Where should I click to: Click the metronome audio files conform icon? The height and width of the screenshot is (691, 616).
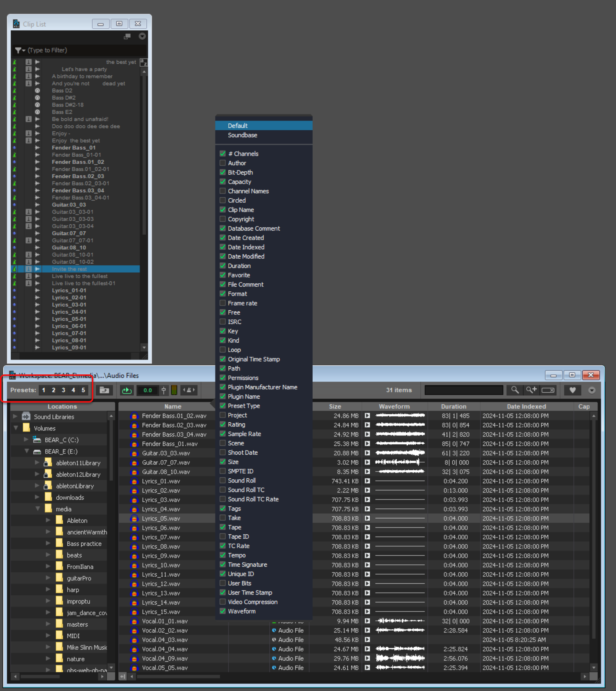pyautogui.click(x=189, y=390)
